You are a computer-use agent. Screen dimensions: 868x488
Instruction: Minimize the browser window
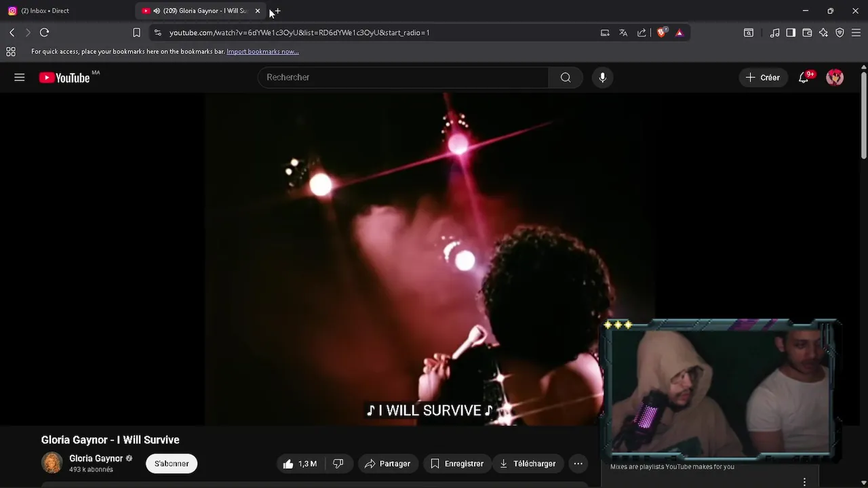tap(805, 11)
